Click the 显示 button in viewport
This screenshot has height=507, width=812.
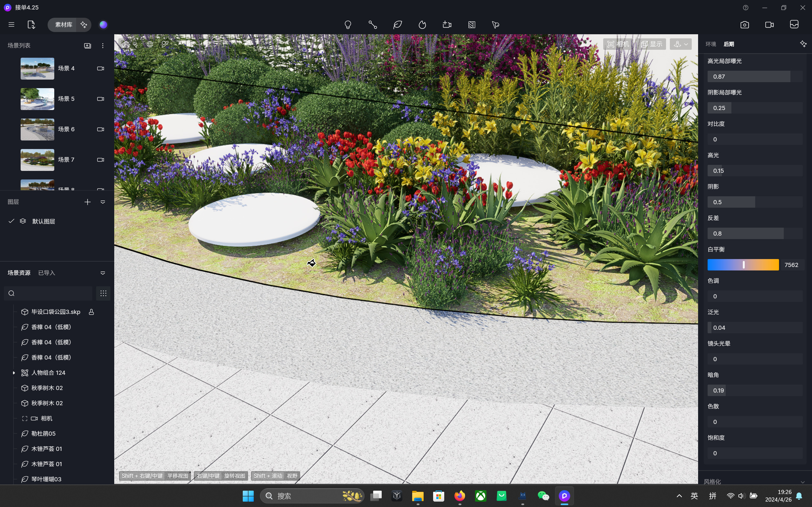pyautogui.click(x=652, y=44)
